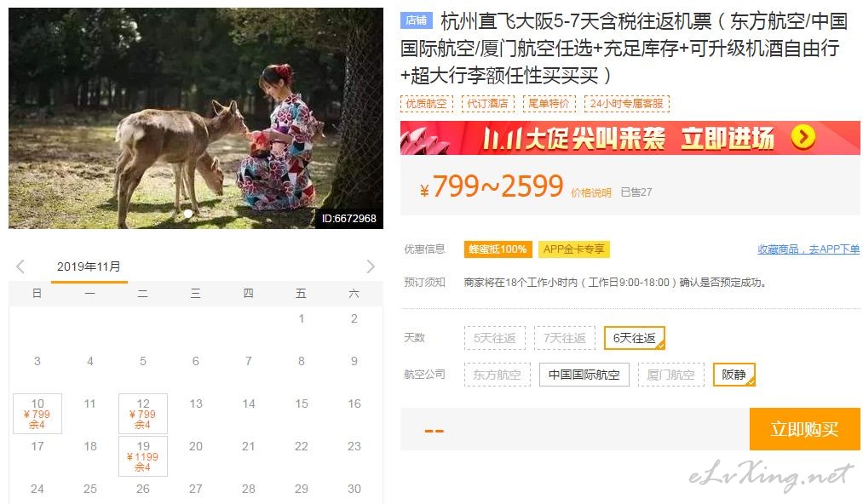
Task: Open the 收藏商品，去APP下单 link
Action: 808,249
